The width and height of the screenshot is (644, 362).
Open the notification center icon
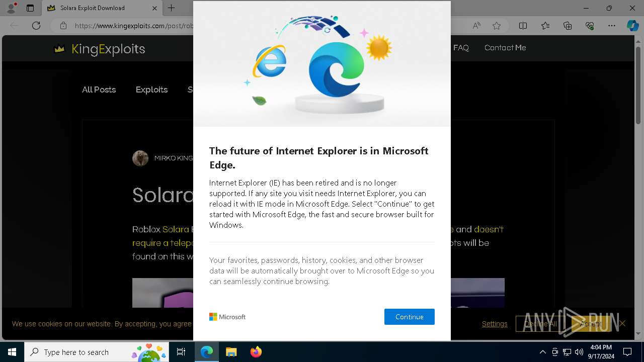(627, 352)
